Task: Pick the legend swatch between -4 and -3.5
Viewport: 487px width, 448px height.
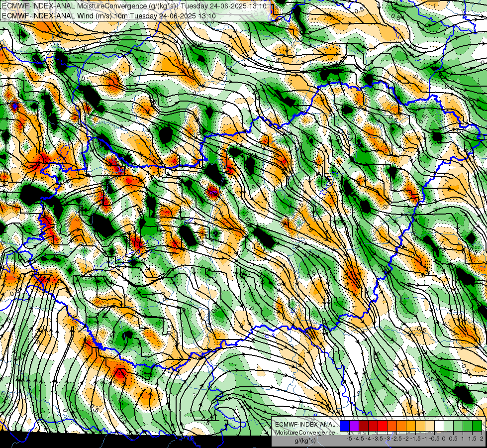Action: coord(373,426)
